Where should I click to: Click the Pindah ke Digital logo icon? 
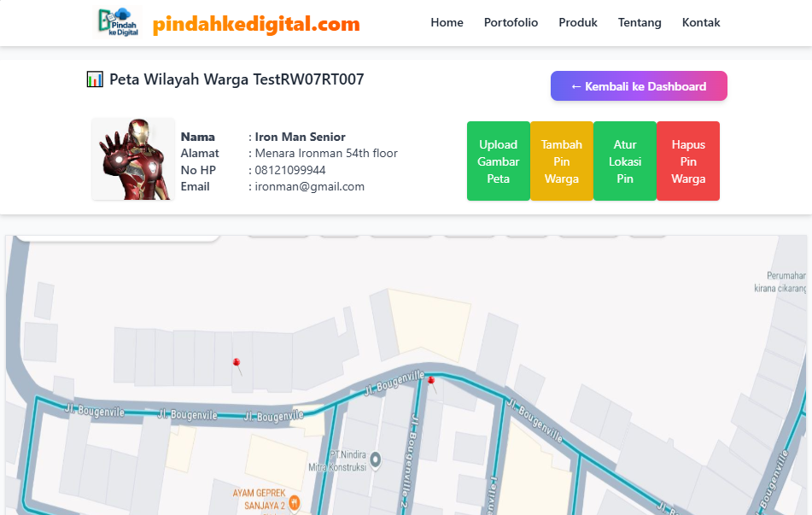(x=118, y=22)
